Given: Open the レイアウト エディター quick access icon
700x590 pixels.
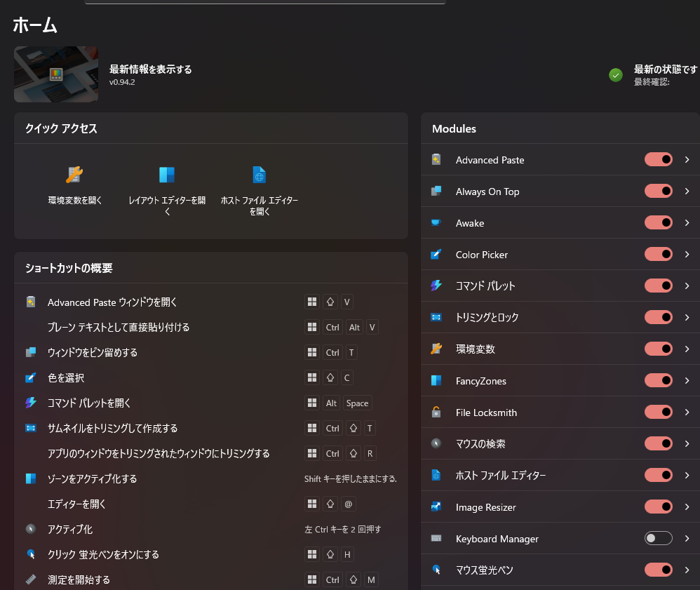Looking at the screenshot, I should tap(167, 175).
